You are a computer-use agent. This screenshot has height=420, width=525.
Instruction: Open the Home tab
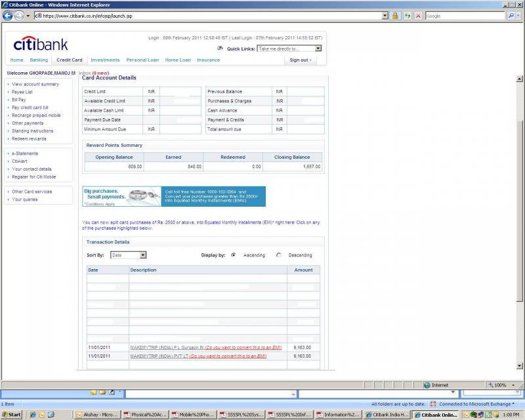tap(17, 60)
